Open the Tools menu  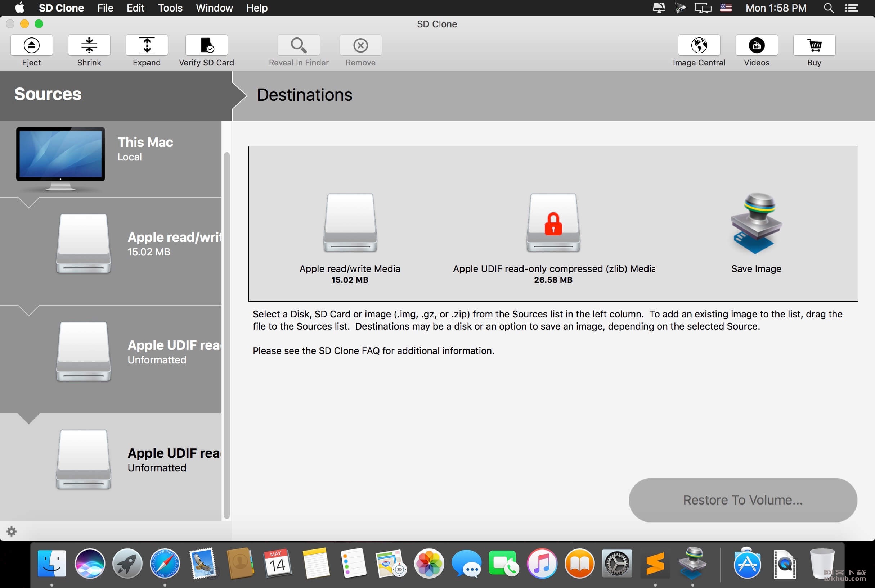(170, 8)
